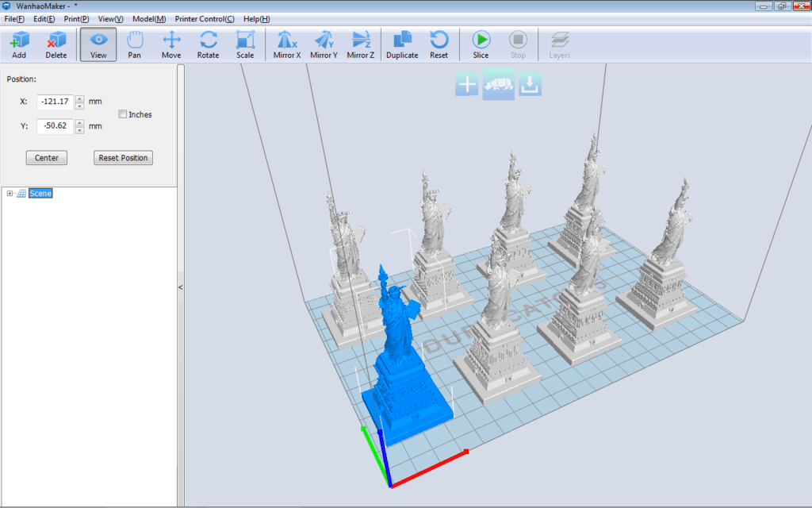812x508 pixels.
Task: Open the View menu
Action: (x=110, y=19)
